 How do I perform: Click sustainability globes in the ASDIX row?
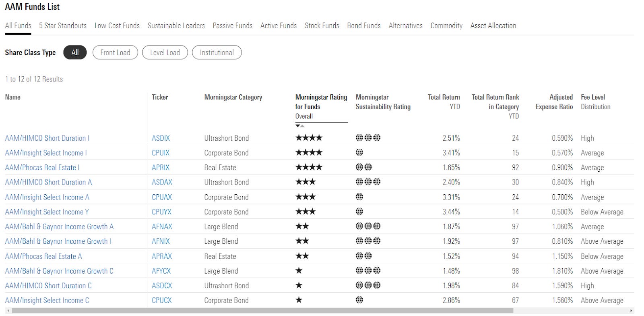point(368,138)
